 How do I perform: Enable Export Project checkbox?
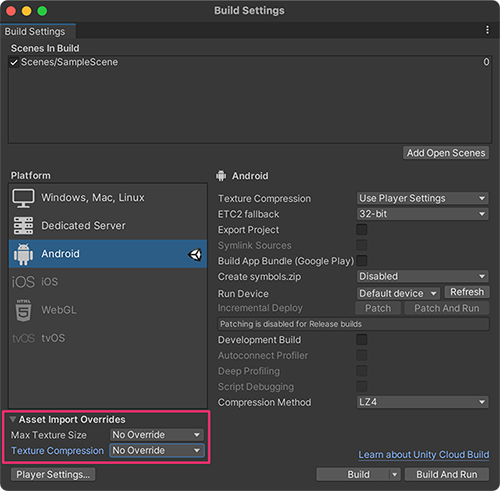coord(362,230)
